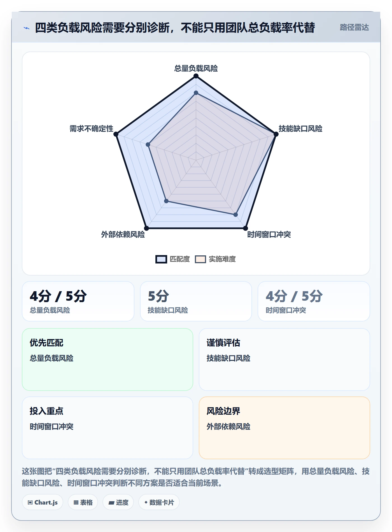Click the 路径雷达 label in header

354,27
